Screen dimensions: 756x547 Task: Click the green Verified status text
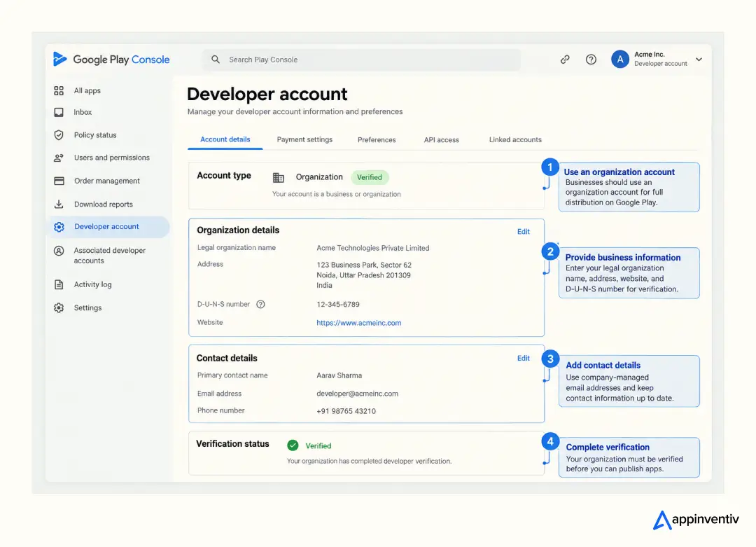point(318,445)
